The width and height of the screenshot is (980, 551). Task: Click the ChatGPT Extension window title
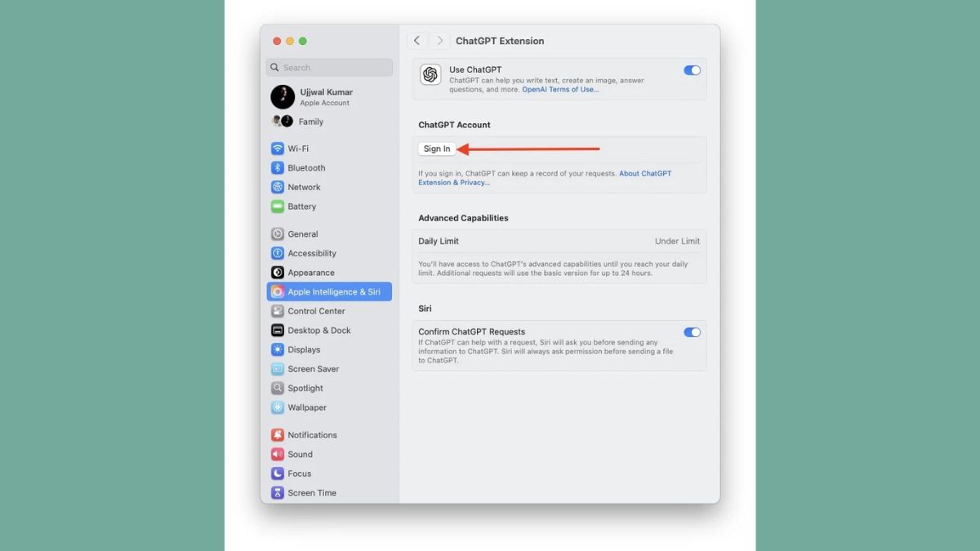[x=500, y=41]
